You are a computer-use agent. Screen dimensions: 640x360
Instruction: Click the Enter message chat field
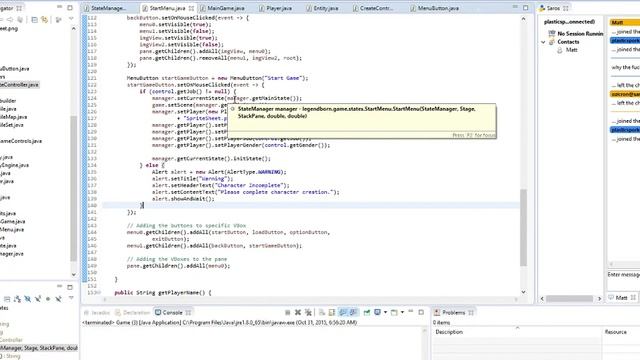[x=623, y=275]
